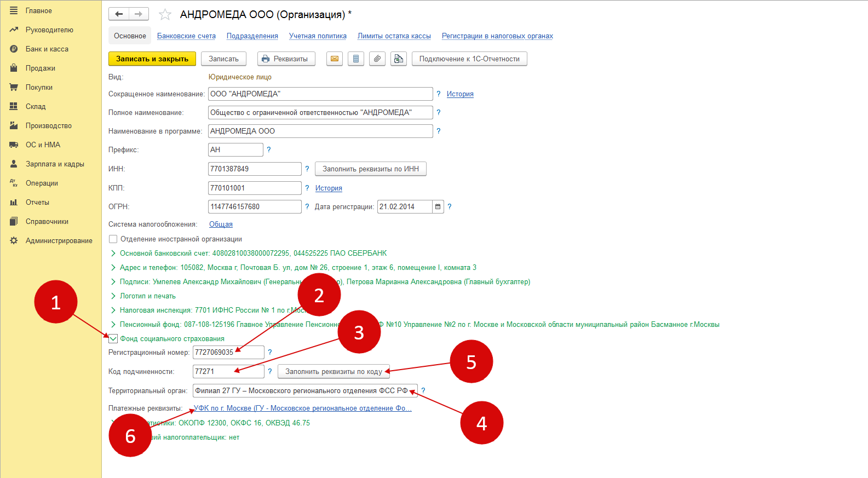The height and width of the screenshot is (478, 868).
Task: Focus the ОГРН input field
Action: pyautogui.click(x=255, y=207)
